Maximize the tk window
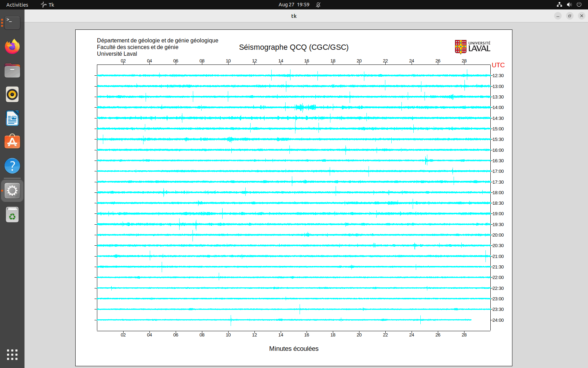 click(570, 16)
